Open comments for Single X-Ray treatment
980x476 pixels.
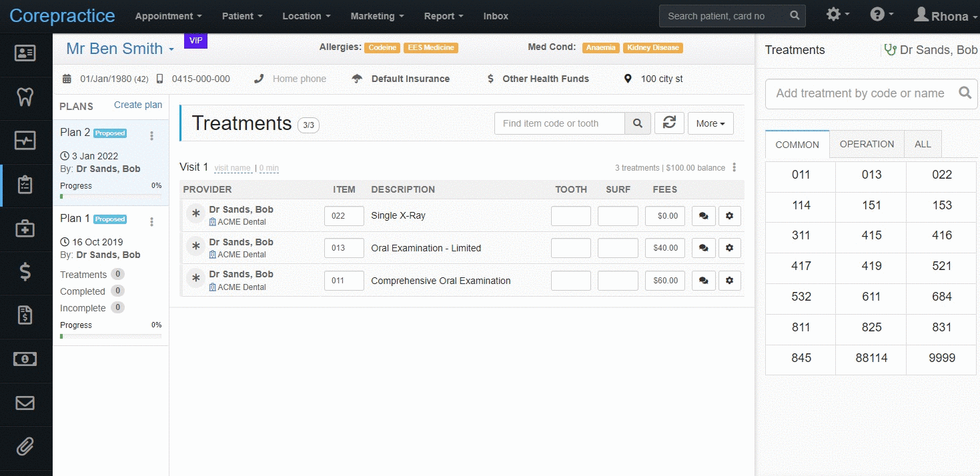pos(704,216)
